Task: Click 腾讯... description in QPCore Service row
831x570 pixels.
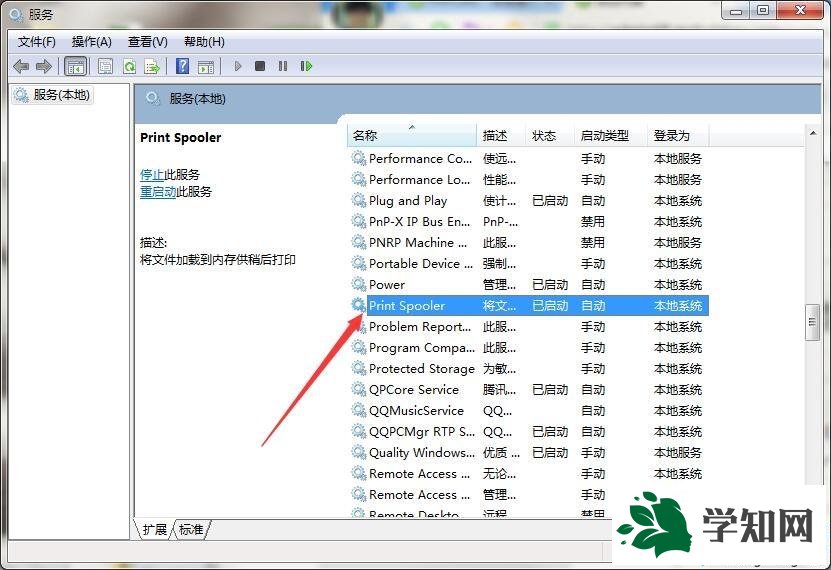Action: click(499, 389)
